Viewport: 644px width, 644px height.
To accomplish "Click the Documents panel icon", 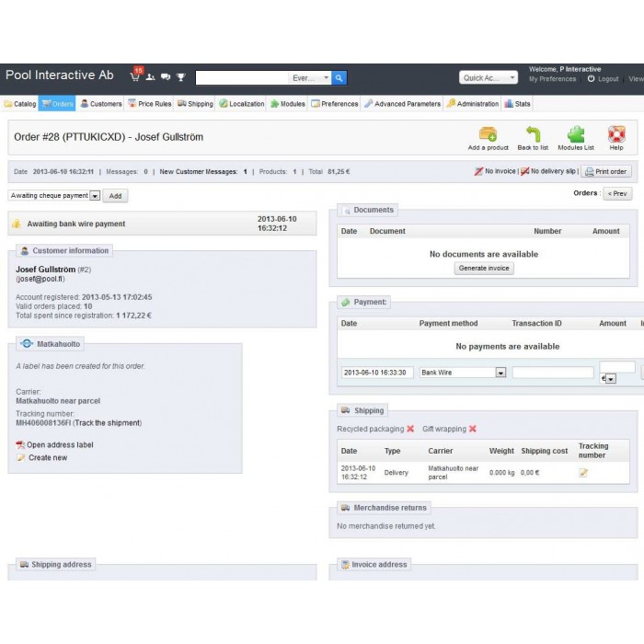I will (346, 210).
